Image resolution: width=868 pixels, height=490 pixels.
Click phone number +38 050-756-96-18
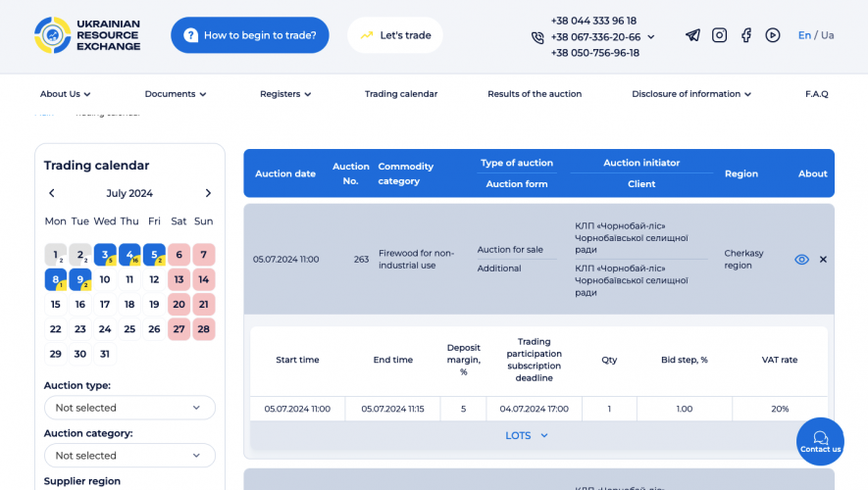pyautogui.click(x=595, y=53)
